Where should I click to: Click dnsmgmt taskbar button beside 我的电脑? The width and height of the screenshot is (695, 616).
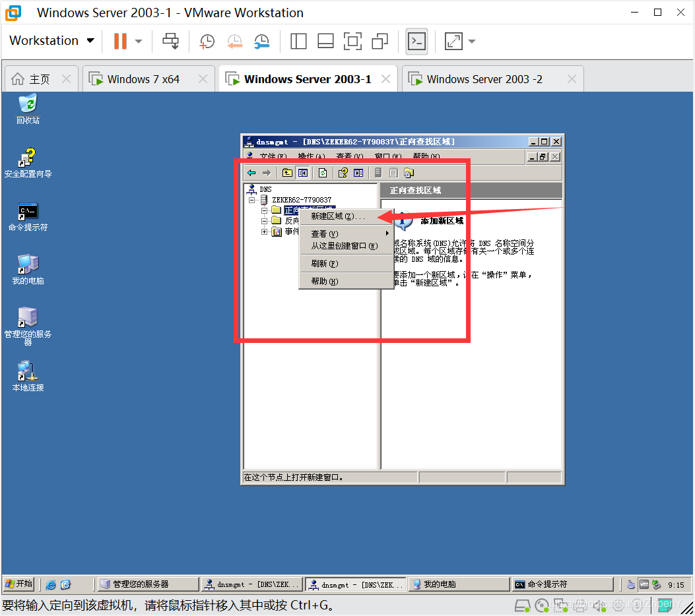point(356,584)
